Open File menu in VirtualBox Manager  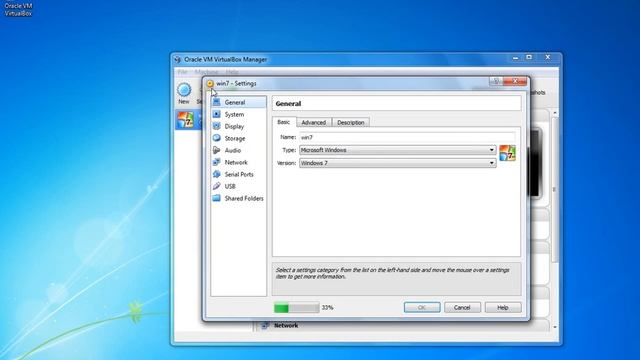[x=182, y=72]
